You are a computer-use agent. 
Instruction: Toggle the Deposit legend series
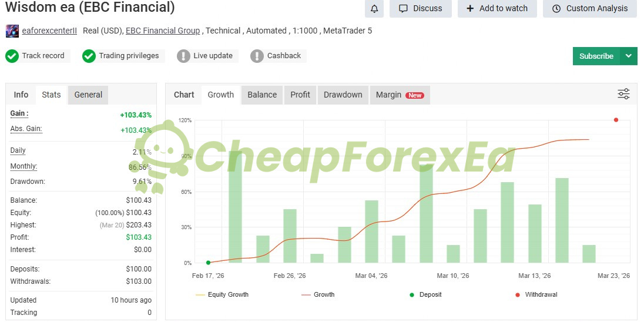(x=425, y=294)
